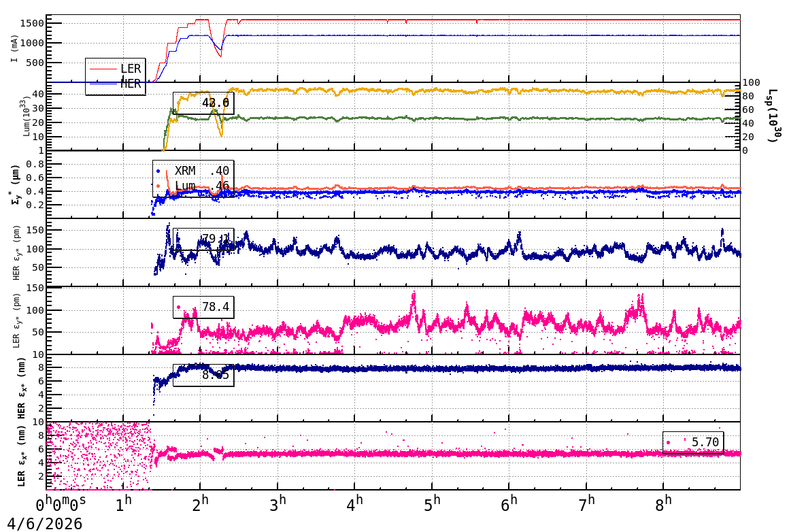Screen dimensions: 789x532
Task: Click the 8.05 value legend box
Action: 203,376
